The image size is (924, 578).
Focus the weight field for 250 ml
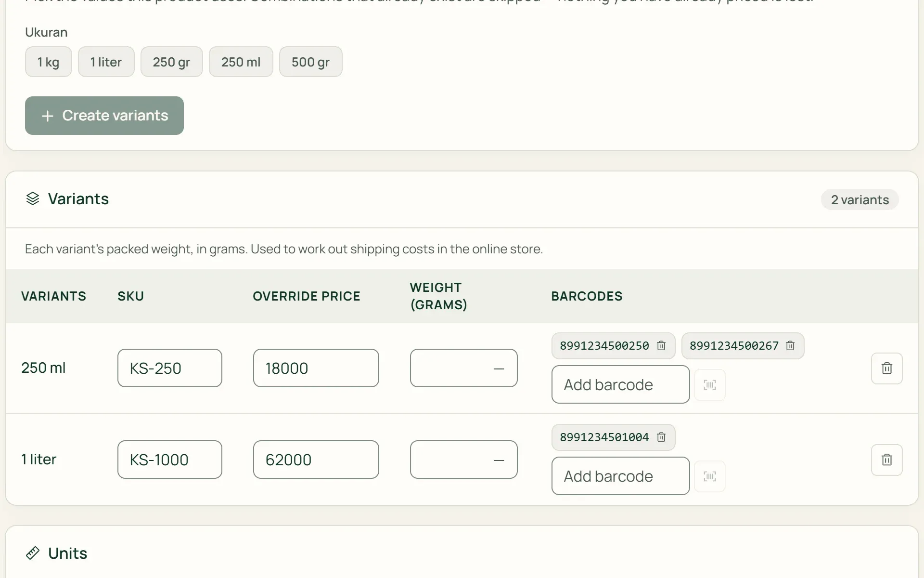(x=464, y=368)
